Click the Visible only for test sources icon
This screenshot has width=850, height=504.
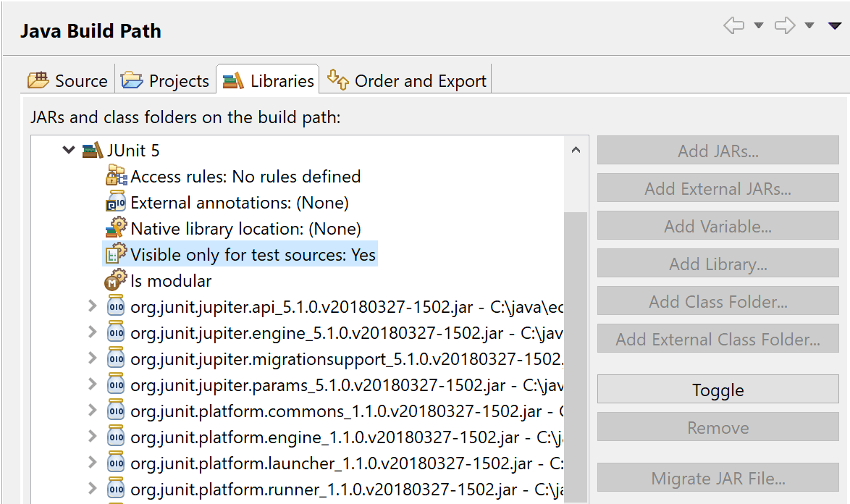(116, 254)
